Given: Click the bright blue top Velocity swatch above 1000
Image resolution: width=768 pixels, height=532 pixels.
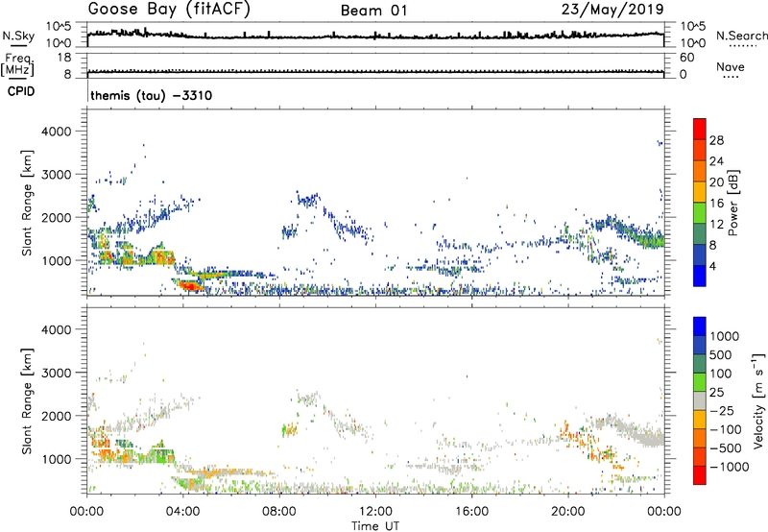Looking at the screenshot, I should 700,326.
